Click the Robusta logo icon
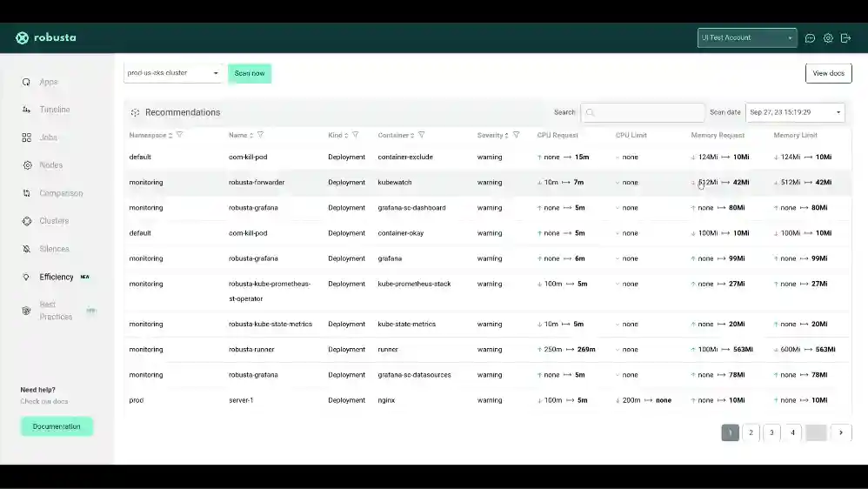868x489 pixels. (22, 37)
